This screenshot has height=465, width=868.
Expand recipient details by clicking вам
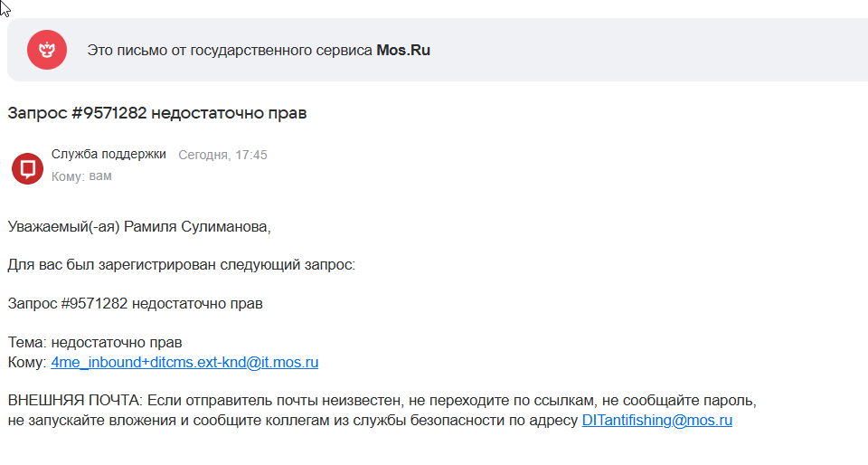coord(100,176)
